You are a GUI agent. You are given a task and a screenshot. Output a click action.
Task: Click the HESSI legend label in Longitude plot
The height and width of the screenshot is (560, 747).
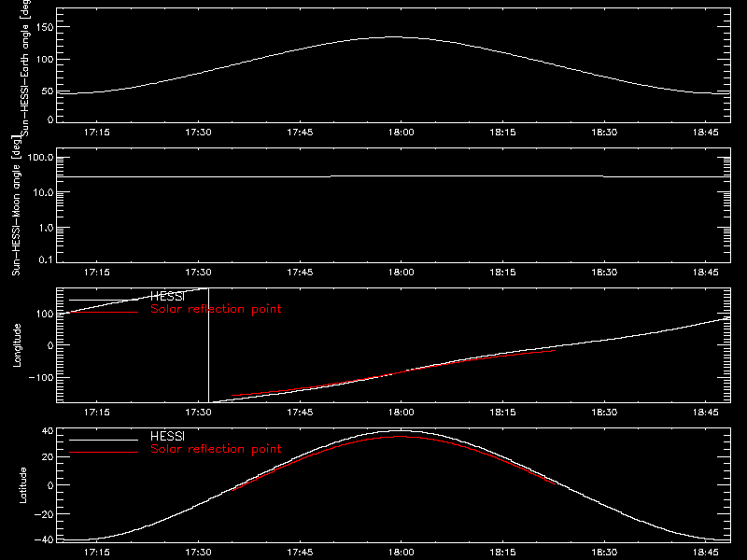pyautogui.click(x=167, y=297)
